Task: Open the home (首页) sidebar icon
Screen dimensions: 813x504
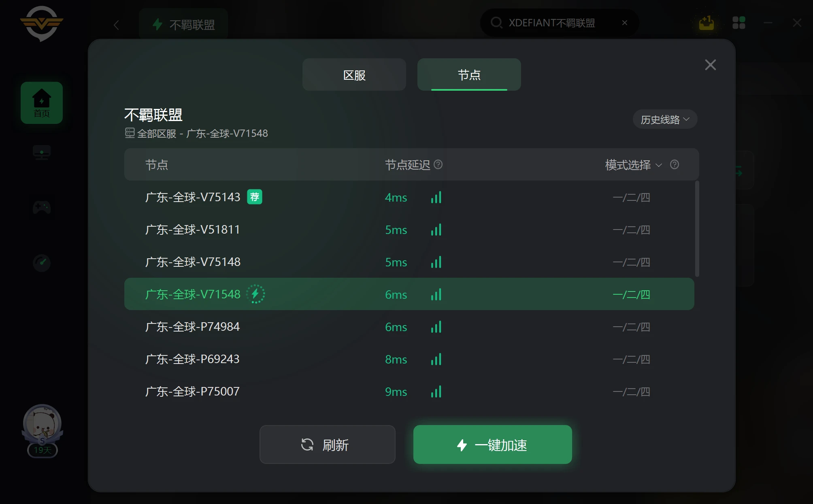Action: coord(42,103)
